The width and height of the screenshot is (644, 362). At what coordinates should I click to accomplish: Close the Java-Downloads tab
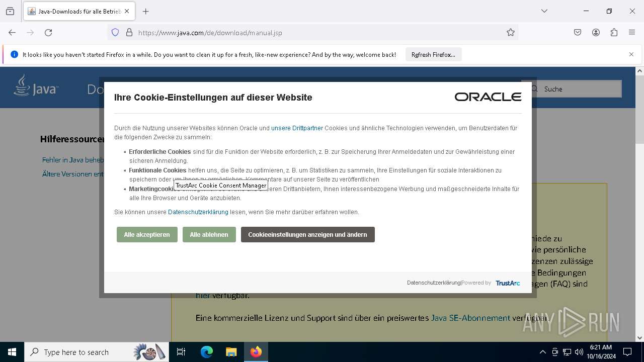[127, 11]
